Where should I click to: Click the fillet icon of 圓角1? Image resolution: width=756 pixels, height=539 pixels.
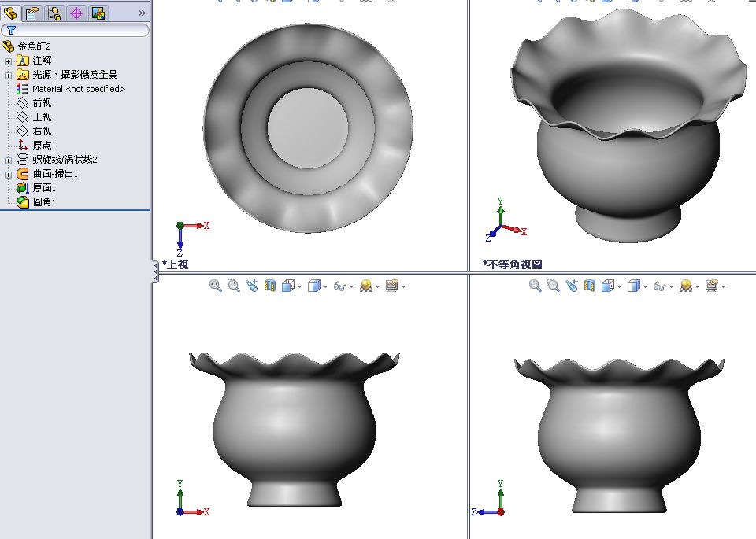pos(22,201)
